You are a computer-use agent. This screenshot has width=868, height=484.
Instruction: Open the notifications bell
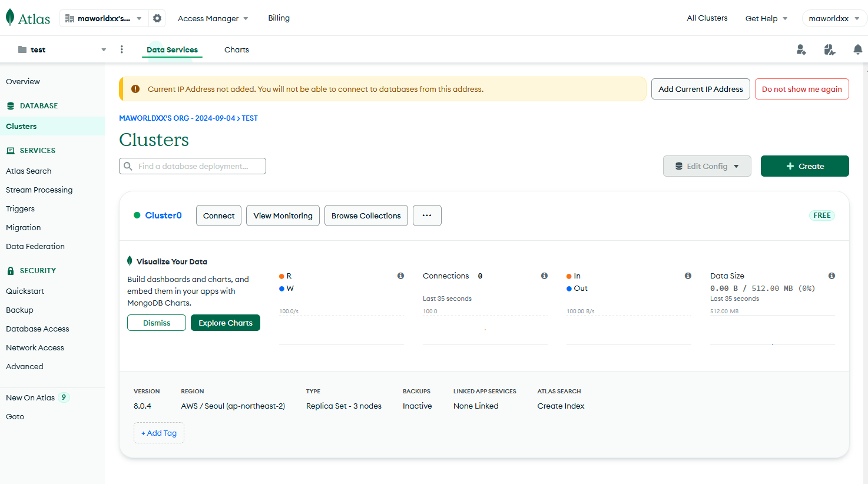pyautogui.click(x=858, y=49)
